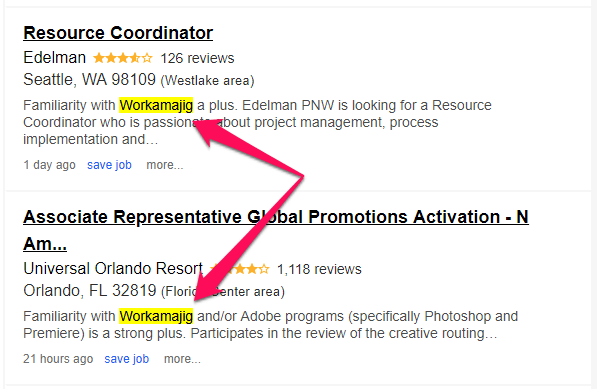Viewport: 597px width, 389px height.
Task: Click the Orlando, FL 32819 location text
Action: click(90, 291)
